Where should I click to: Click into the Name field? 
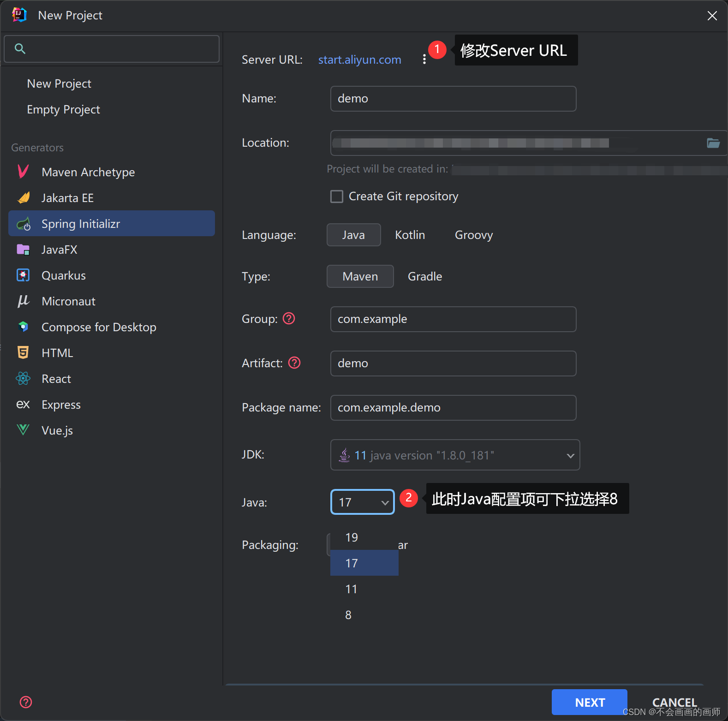[454, 99]
